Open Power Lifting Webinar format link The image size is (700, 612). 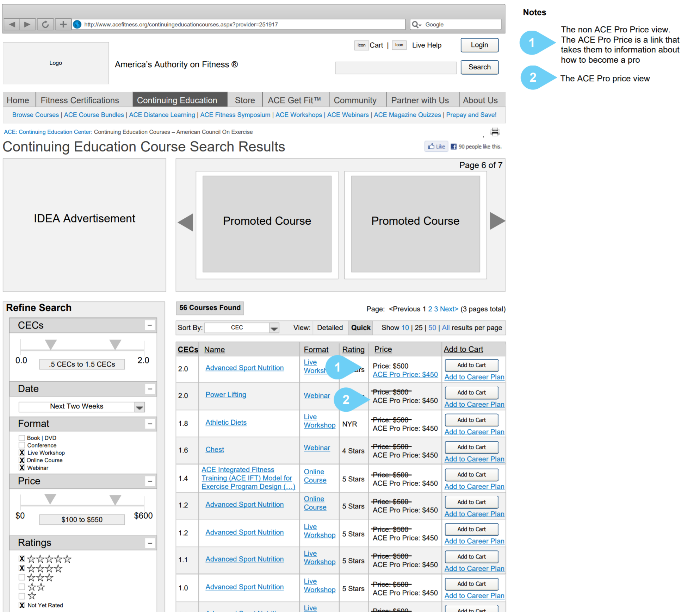317,396
